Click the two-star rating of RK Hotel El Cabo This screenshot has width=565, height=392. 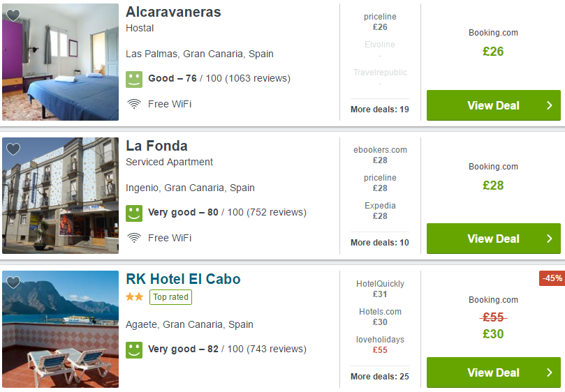[134, 297]
